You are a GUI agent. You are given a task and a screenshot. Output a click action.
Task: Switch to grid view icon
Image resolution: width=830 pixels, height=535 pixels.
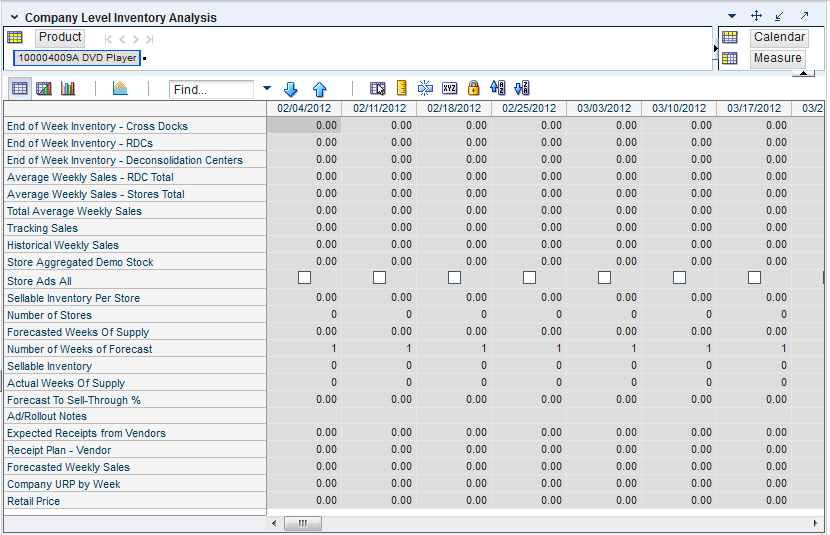coord(19,89)
